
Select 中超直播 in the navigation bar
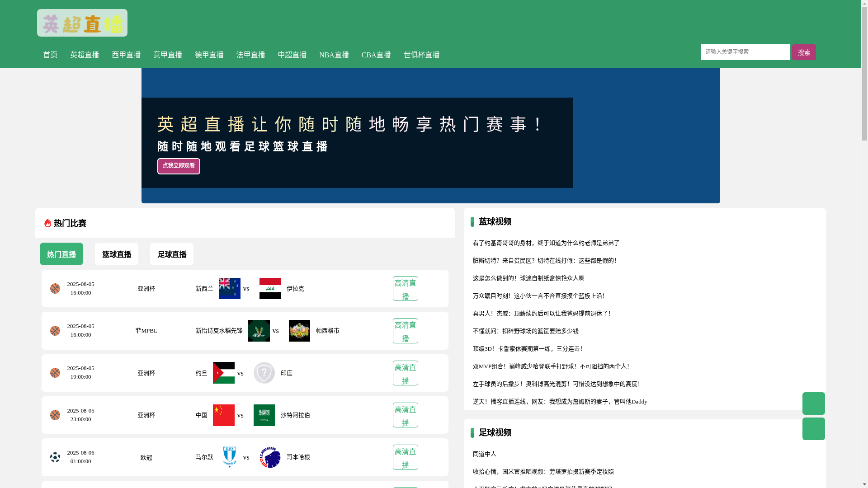tap(292, 55)
